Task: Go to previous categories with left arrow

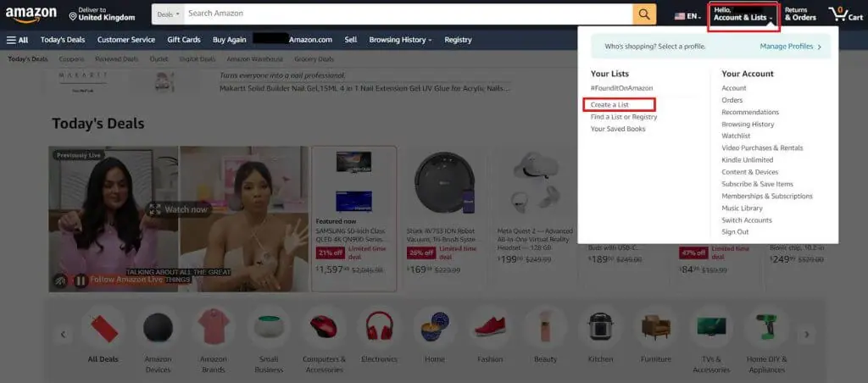Action: coord(63,335)
